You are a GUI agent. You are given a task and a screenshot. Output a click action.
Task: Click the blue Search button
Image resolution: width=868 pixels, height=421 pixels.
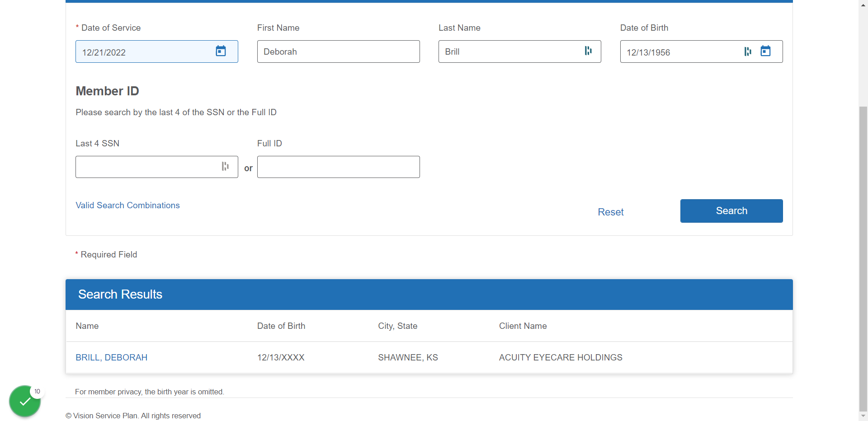731,211
